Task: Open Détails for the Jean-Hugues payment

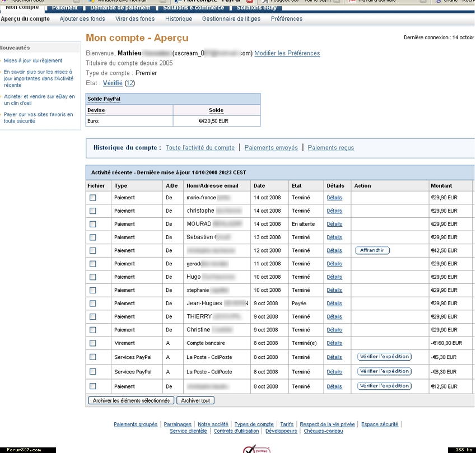Action: click(334, 303)
